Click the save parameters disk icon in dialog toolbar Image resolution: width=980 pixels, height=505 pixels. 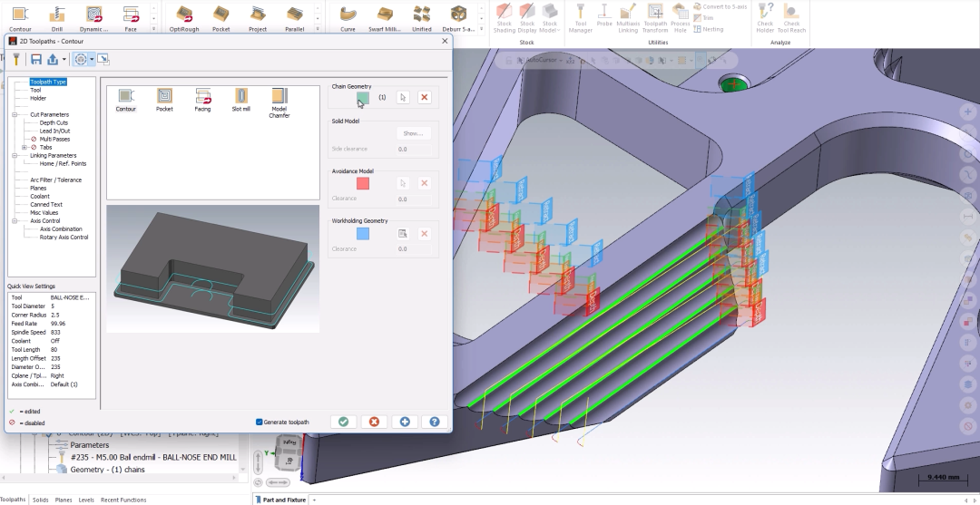pos(36,59)
